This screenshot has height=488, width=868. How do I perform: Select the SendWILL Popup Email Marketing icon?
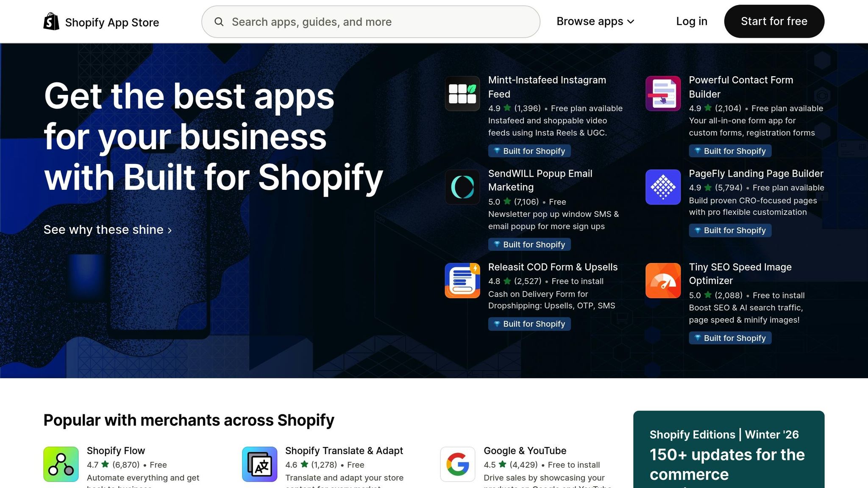tap(462, 187)
